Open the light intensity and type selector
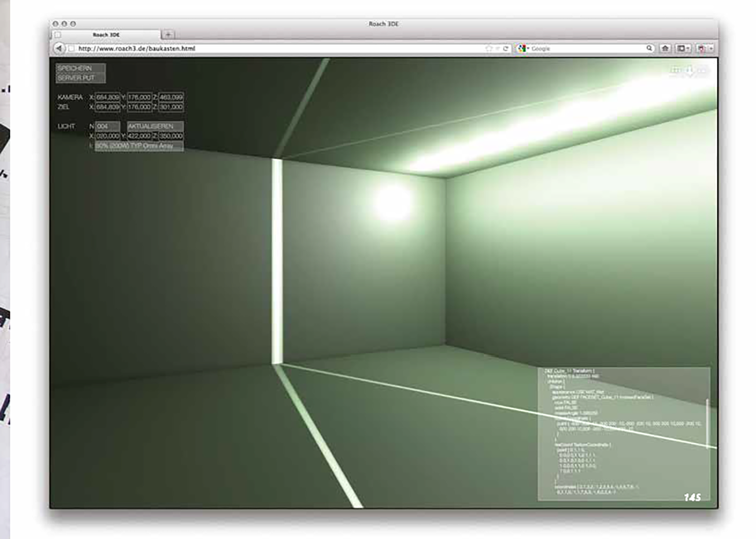Screen dimensions: 756x539 pos(139,146)
